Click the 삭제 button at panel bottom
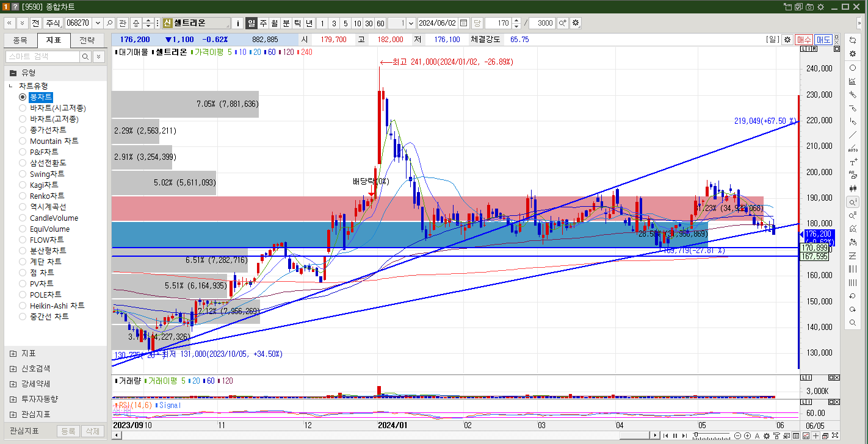868x444 pixels. (x=92, y=431)
